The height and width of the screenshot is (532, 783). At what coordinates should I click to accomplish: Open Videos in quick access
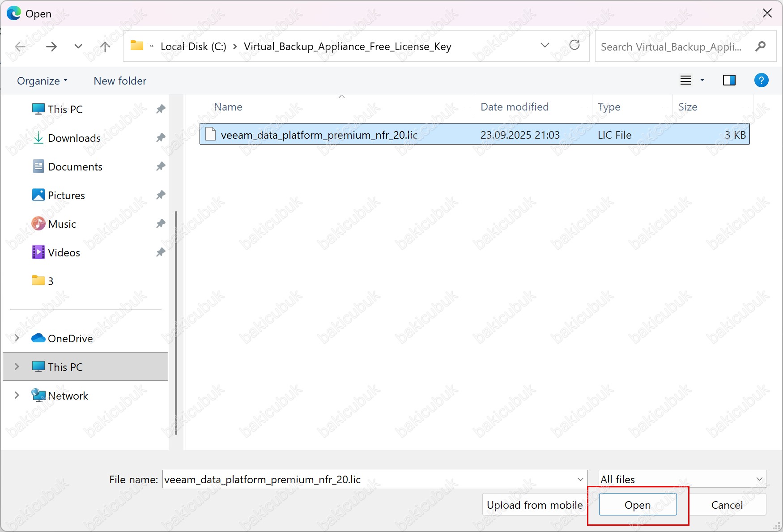pyautogui.click(x=56, y=252)
